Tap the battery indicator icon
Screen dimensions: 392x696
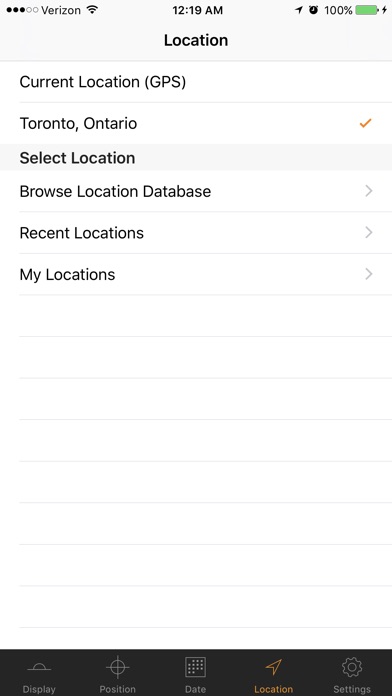(x=367, y=10)
